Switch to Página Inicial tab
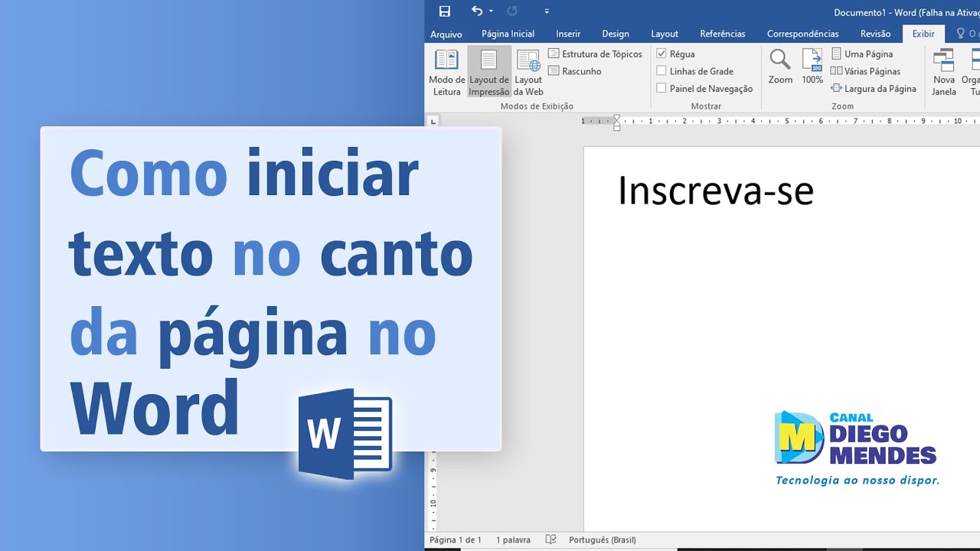The width and height of the screenshot is (980, 551). (x=508, y=34)
